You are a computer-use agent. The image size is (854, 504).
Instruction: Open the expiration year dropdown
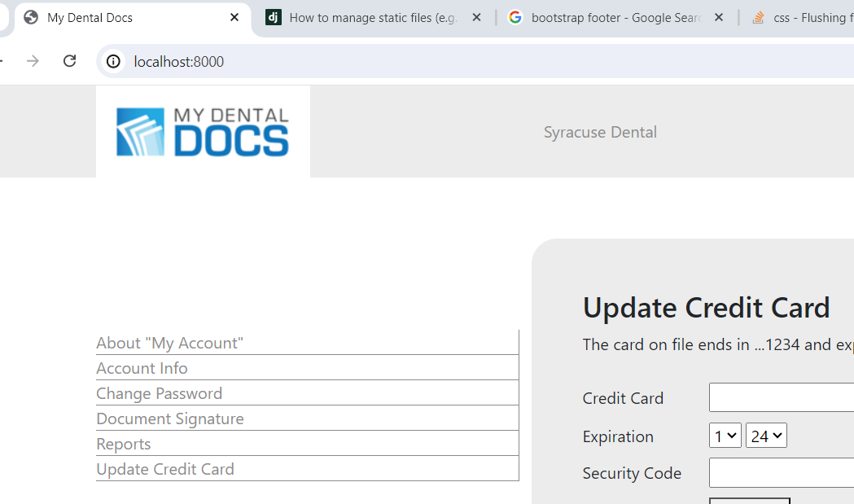[x=766, y=436]
